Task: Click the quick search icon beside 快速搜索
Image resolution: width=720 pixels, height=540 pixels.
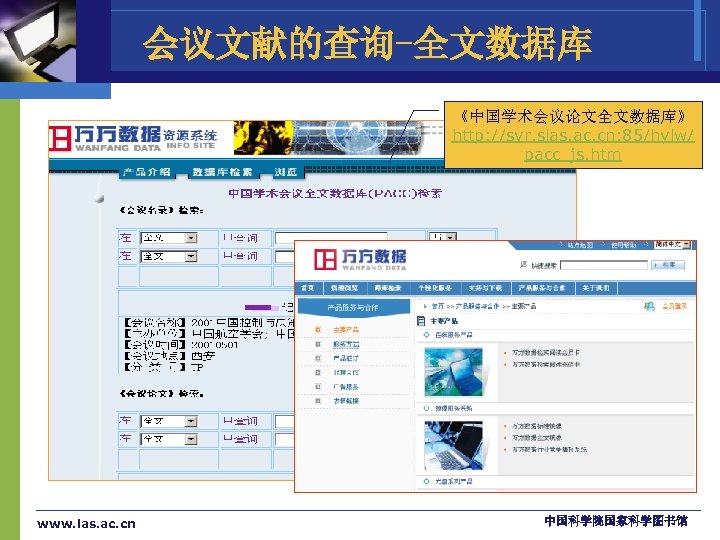Action: [x=523, y=264]
